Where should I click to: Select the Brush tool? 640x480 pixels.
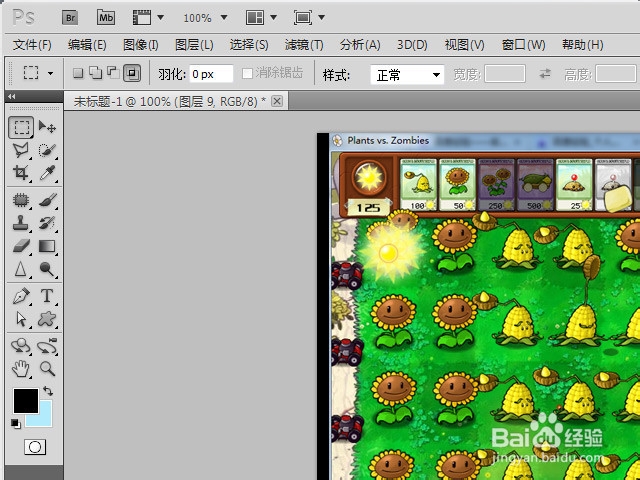(47, 200)
